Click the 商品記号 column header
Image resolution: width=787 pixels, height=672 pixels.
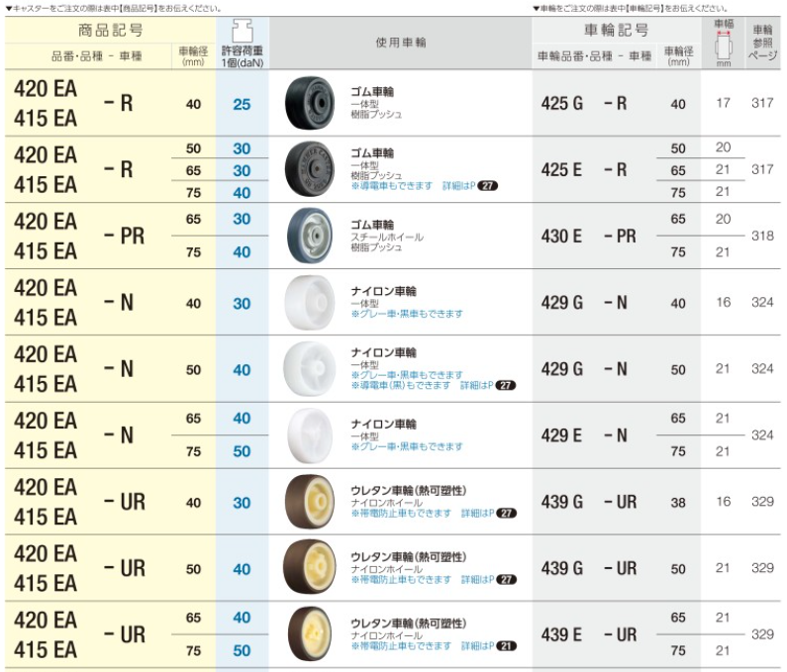pos(110,31)
